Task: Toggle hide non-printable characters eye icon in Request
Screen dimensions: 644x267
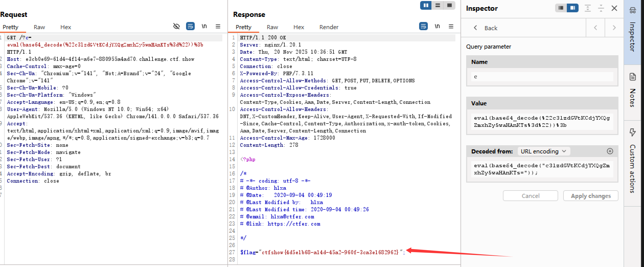Action: 176,26
